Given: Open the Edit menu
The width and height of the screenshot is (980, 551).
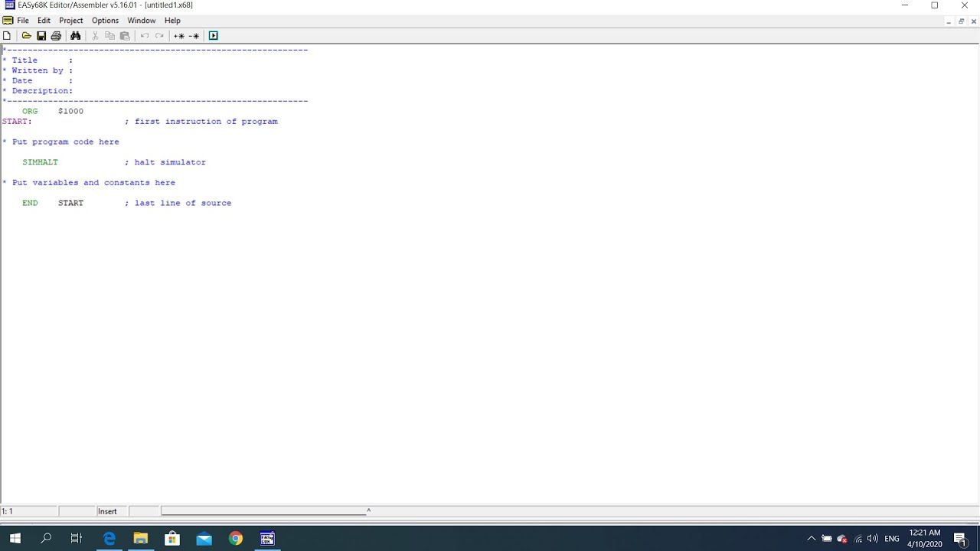Looking at the screenshot, I should (44, 21).
